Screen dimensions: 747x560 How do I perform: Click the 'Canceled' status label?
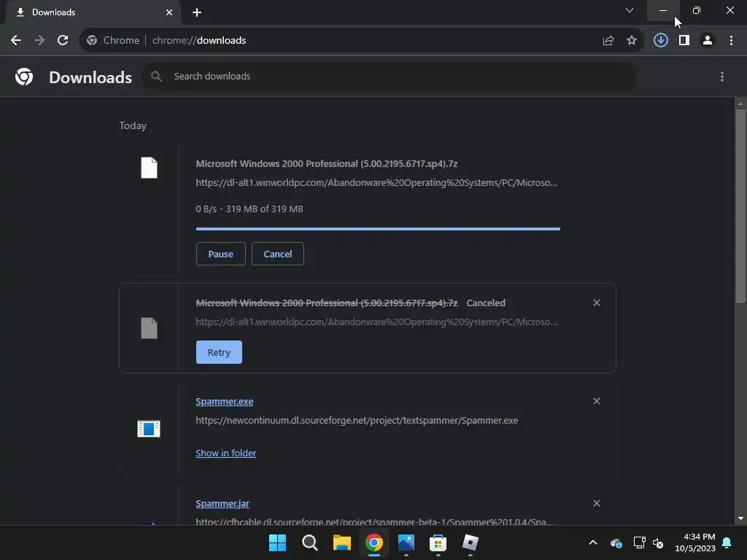pyautogui.click(x=486, y=303)
